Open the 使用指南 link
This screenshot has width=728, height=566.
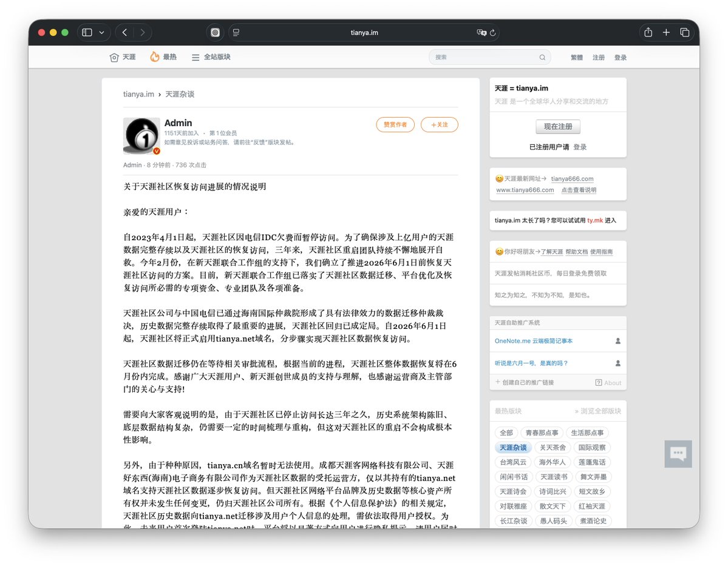click(x=601, y=252)
